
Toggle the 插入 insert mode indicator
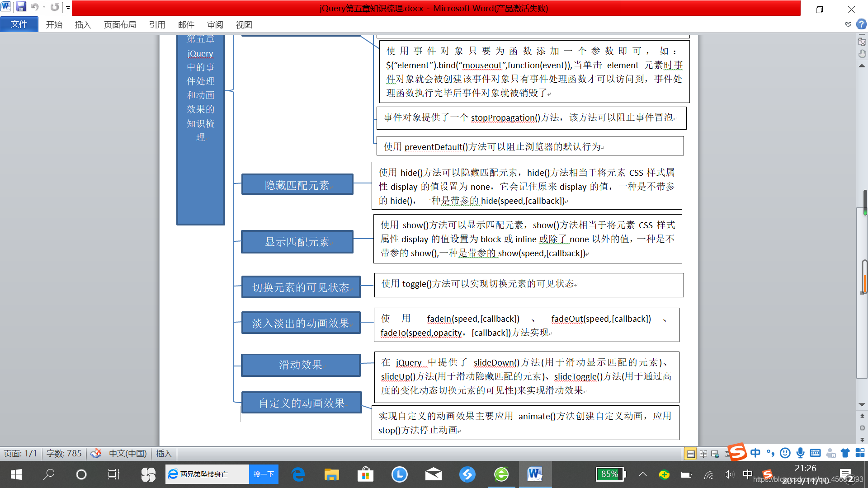(x=164, y=453)
